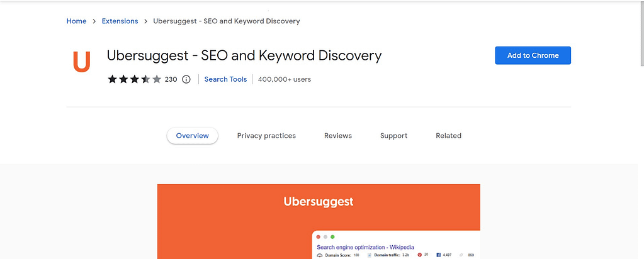Click the Domain Score value in preview
644x259 pixels.
[356, 255]
